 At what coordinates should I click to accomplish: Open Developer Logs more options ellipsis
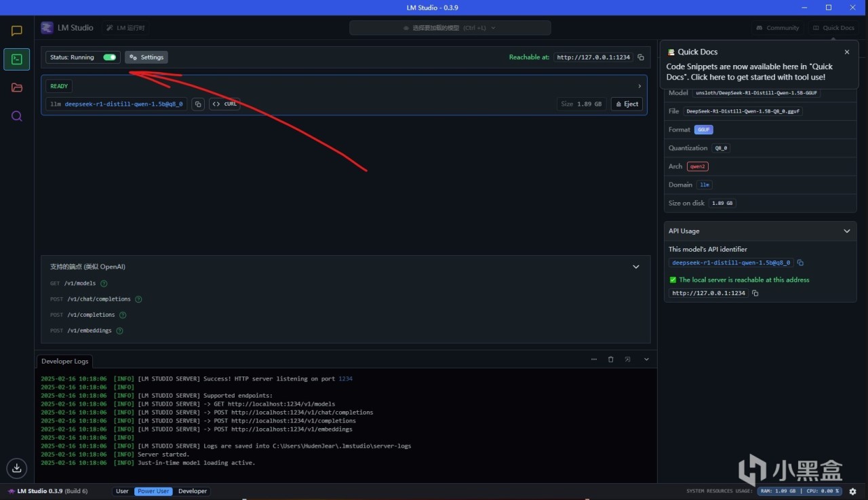(x=594, y=360)
